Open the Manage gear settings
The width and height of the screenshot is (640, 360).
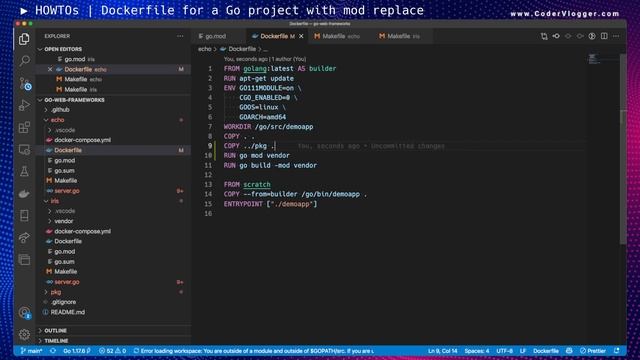24,335
